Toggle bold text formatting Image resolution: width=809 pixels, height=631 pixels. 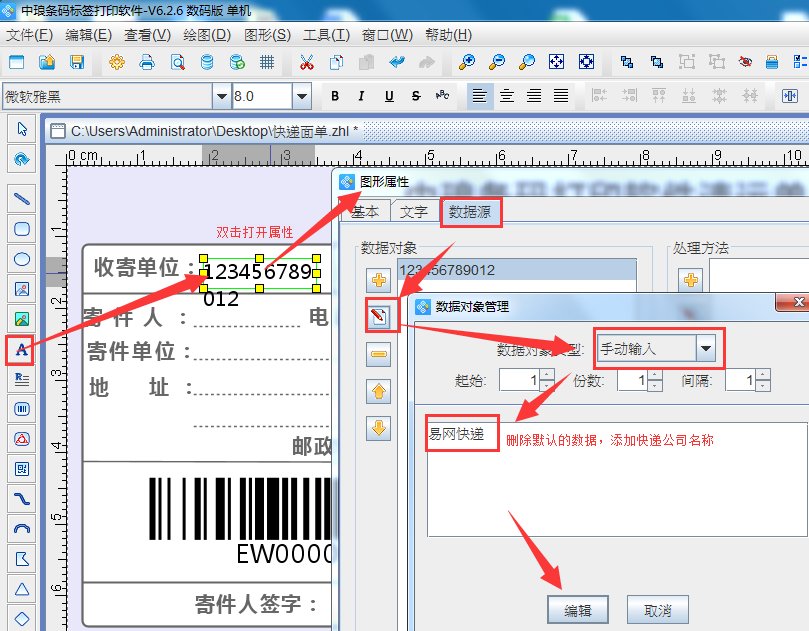[x=335, y=97]
